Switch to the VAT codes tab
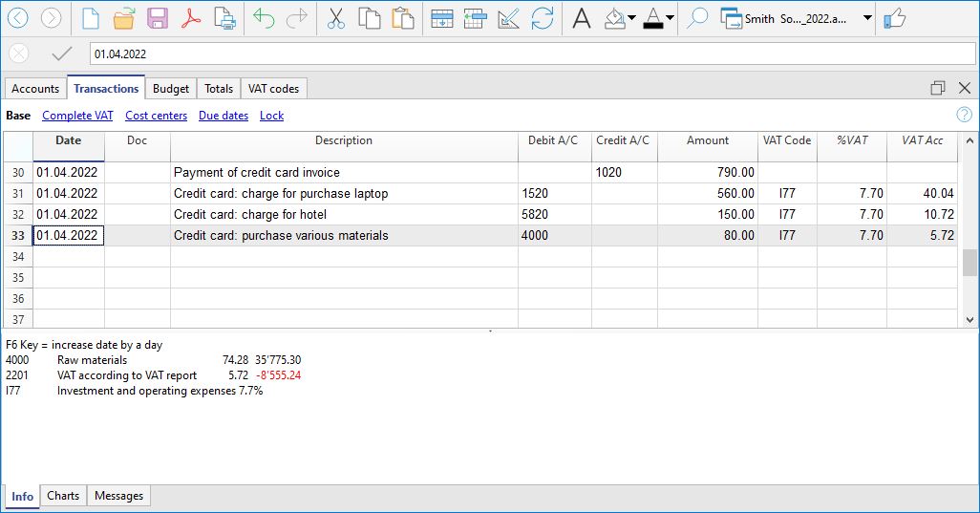Viewport: 980px width, 513px height. coord(273,89)
